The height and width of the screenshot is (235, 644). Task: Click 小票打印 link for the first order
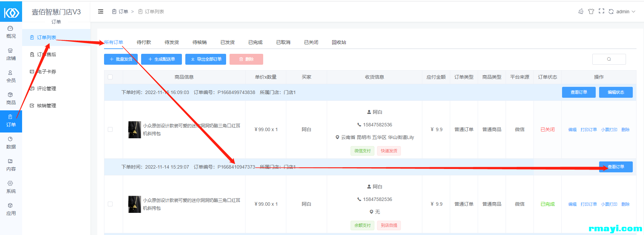tap(609, 130)
